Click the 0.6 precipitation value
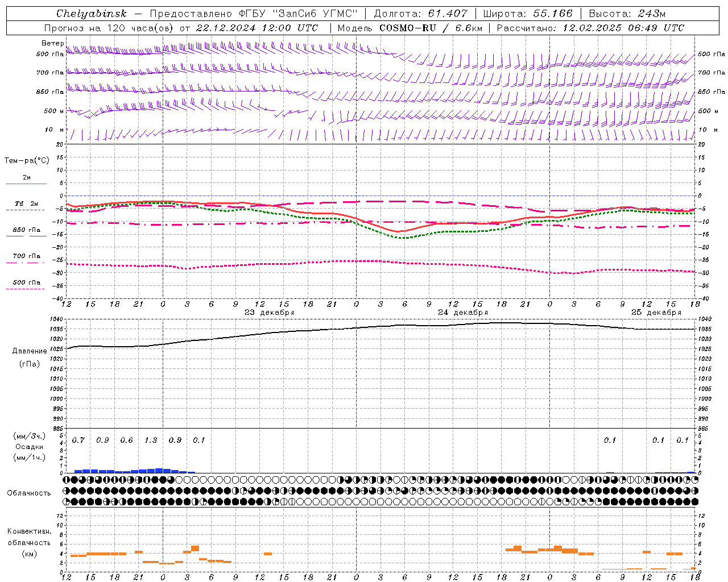Viewport: 728px width, 582px height. (127, 440)
